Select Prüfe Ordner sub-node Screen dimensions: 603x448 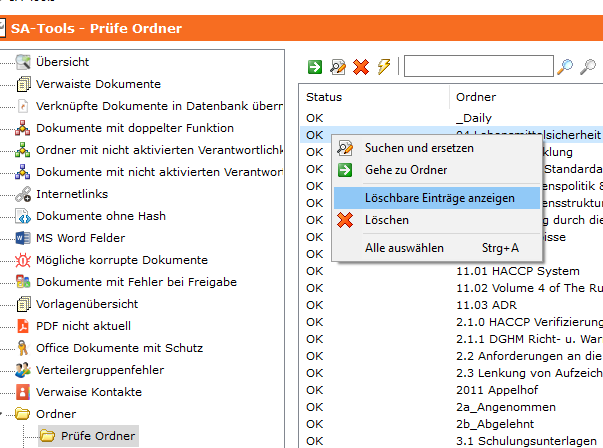coord(98,436)
